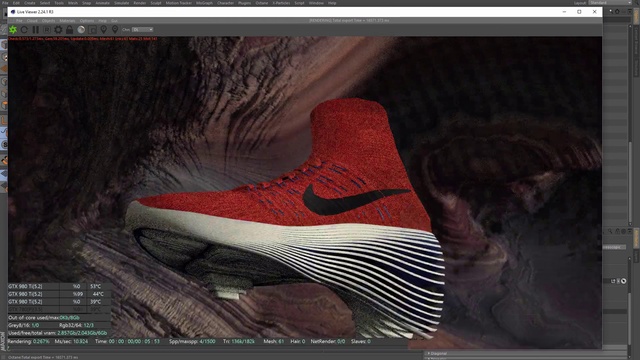Open Octane menu in main menu bar

pyautogui.click(x=262, y=3)
